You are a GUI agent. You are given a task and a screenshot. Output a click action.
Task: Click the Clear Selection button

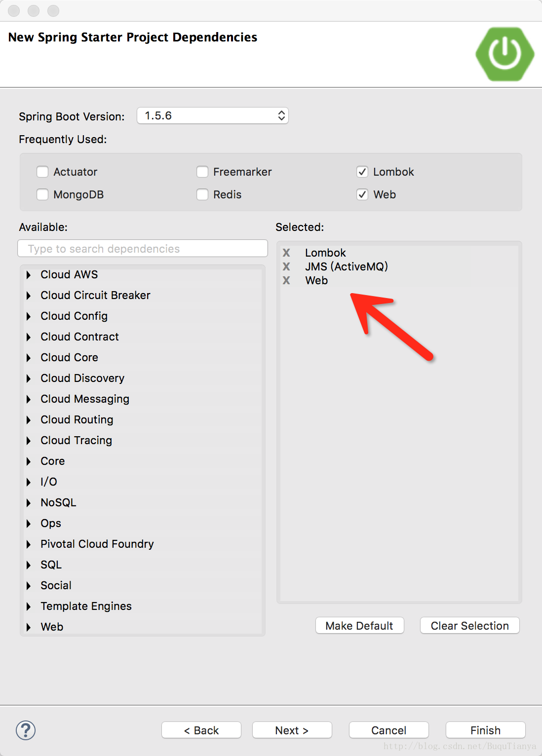469,626
